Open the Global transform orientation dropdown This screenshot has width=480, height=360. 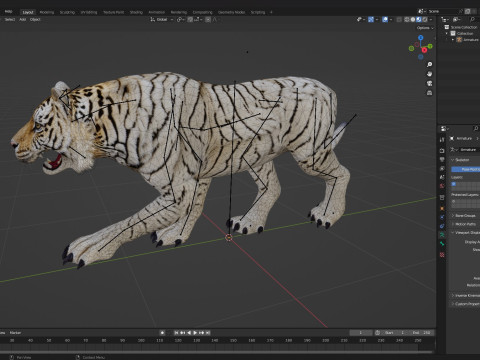[x=162, y=19]
